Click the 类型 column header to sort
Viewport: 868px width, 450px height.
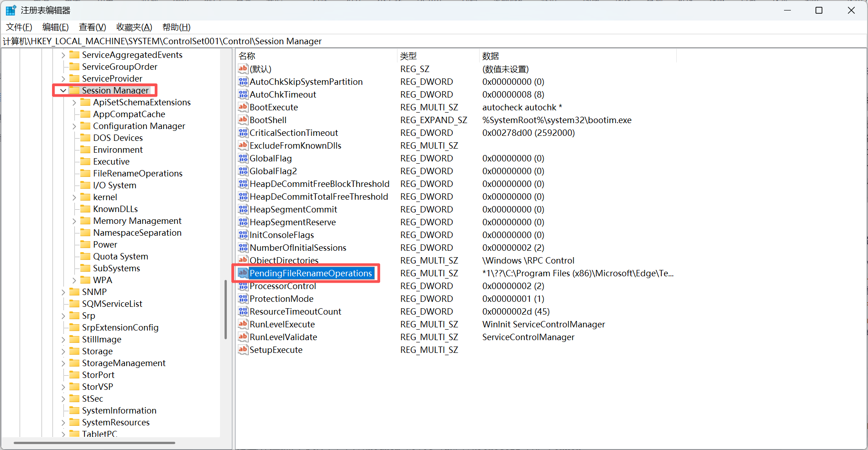click(408, 56)
